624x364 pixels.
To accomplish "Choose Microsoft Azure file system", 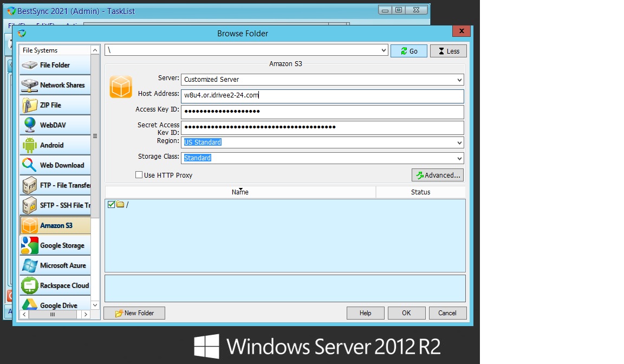I will (x=55, y=265).
